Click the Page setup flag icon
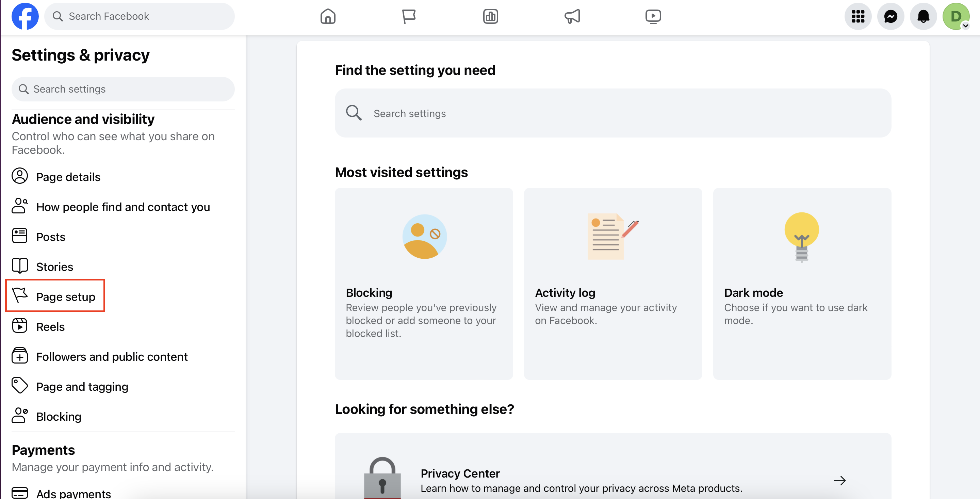980x499 pixels. (20, 295)
